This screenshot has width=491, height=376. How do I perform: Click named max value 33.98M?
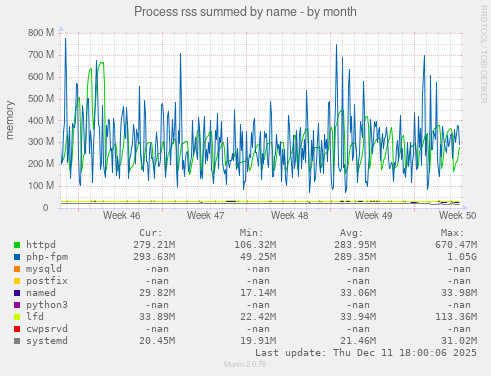tap(459, 293)
